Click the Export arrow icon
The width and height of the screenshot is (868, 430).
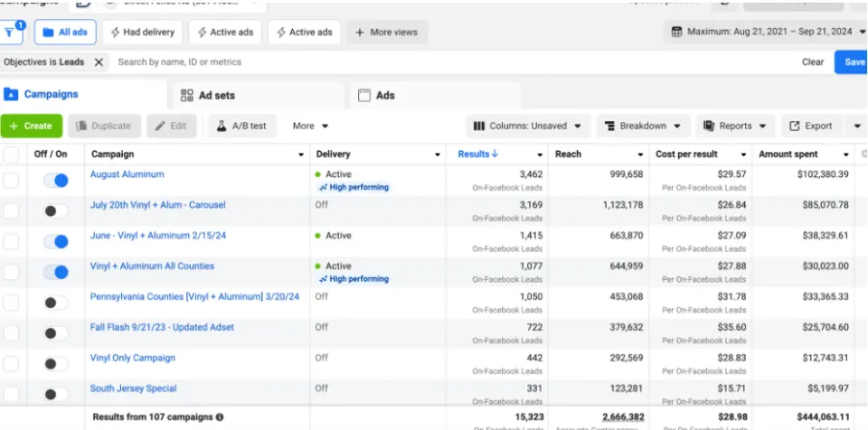795,126
